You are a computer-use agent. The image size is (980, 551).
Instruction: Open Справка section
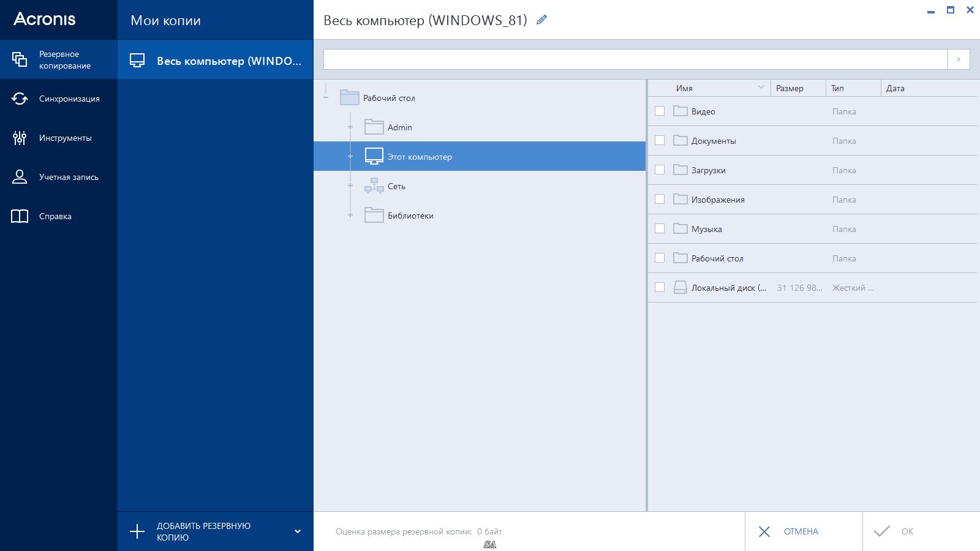tap(59, 216)
